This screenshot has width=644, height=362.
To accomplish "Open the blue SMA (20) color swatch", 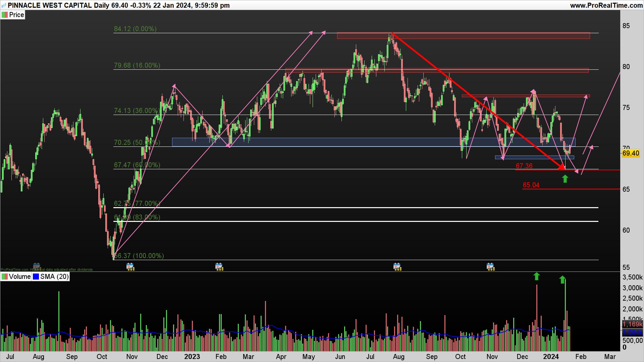I will (36, 277).
